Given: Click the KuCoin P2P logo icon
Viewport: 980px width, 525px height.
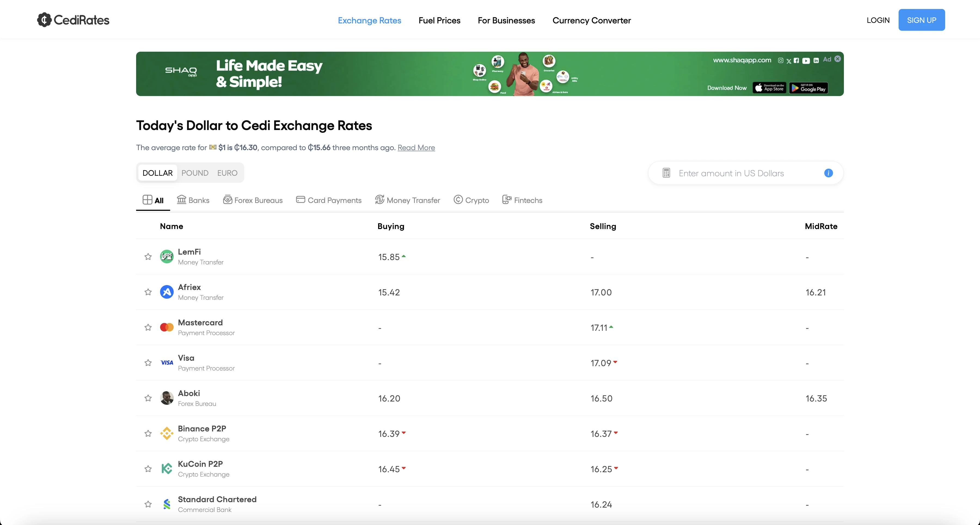Looking at the screenshot, I should [167, 469].
